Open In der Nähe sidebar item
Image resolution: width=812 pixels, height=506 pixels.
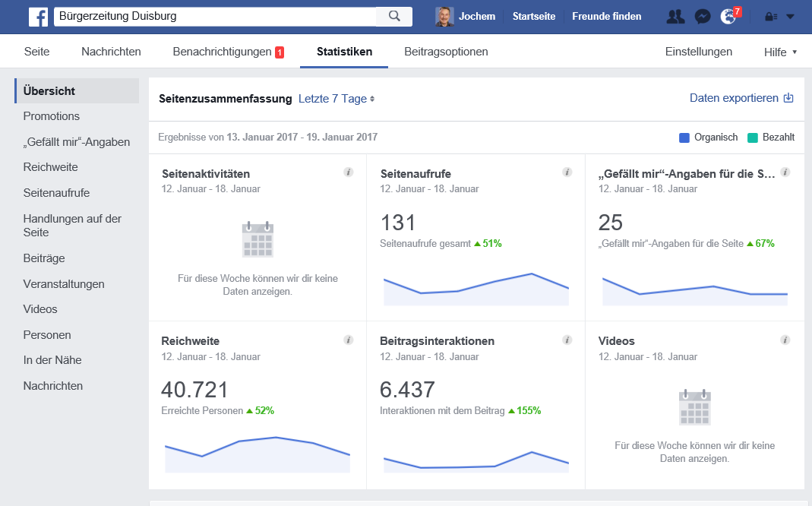click(x=52, y=360)
